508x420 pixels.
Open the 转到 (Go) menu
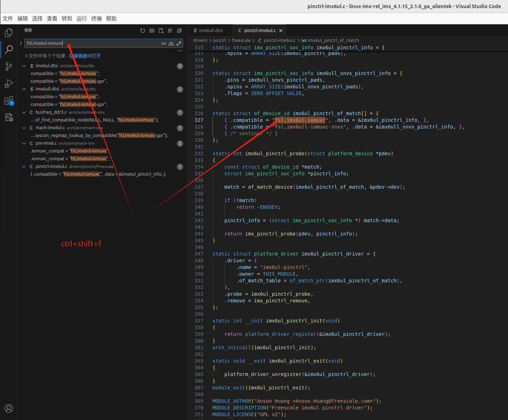click(67, 19)
